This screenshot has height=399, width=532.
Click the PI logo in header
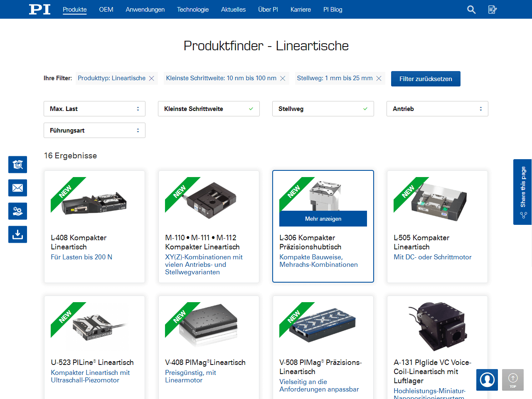tap(39, 9)
